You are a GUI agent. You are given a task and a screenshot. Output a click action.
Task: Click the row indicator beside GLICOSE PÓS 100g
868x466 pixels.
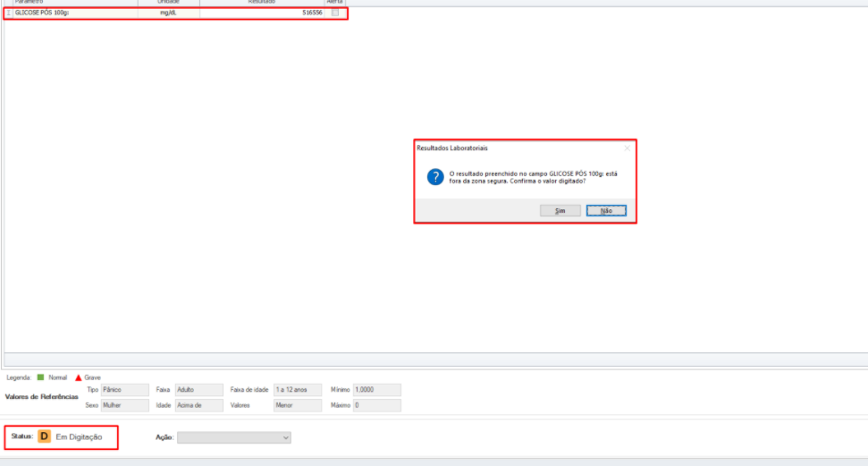click(8, 13)
